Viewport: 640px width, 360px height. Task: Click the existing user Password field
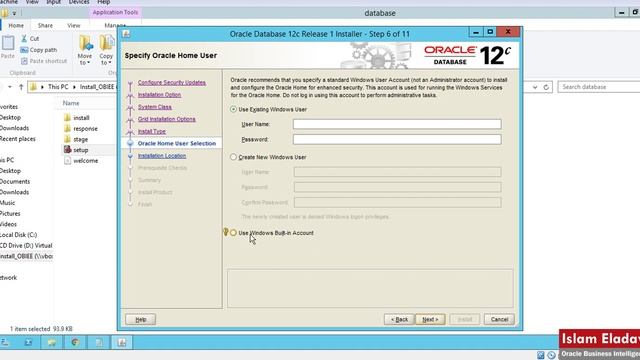pyautogui.click(x=397, y=139)
